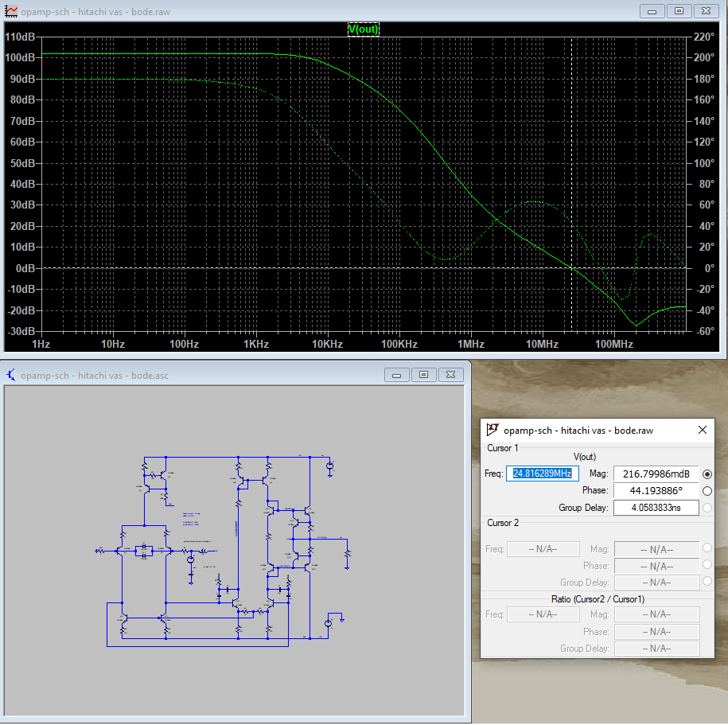Close the bode.asc schematic window
The image size is (728, 725).
450,375
